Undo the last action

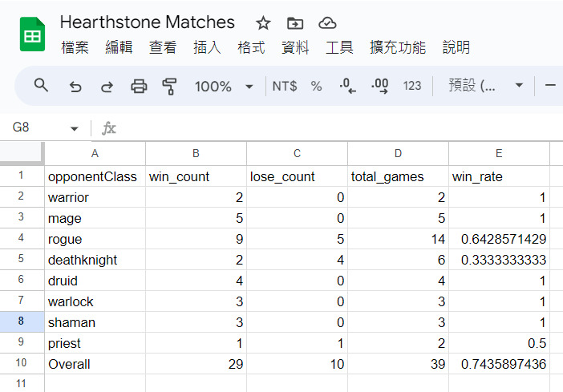[x=75, y=86]
